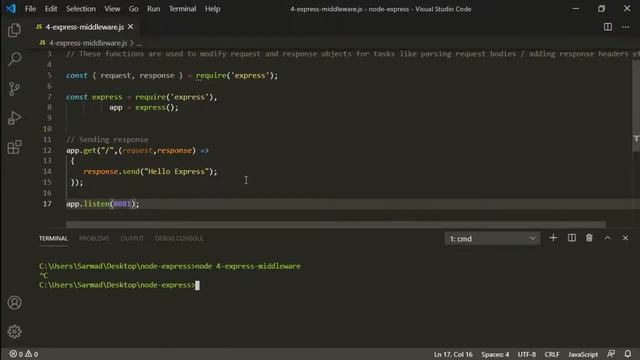The height and width of the screenshot is (360, 640).
Task: Click the vertical editor scrollbar thumb
Action: coord(636,106)
